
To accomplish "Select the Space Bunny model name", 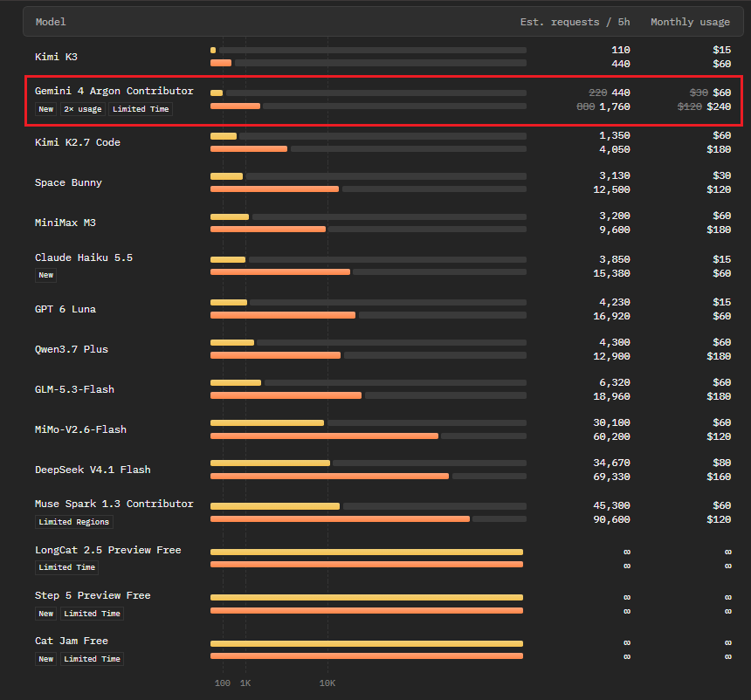I will coord(68,183).
